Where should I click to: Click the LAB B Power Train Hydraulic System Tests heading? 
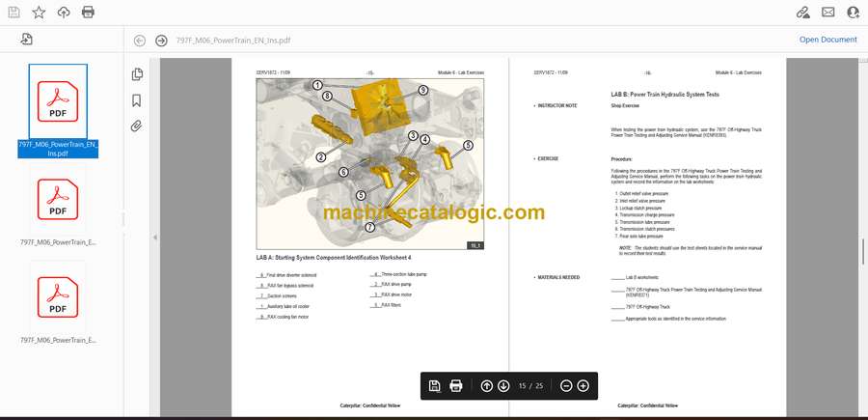665,95
